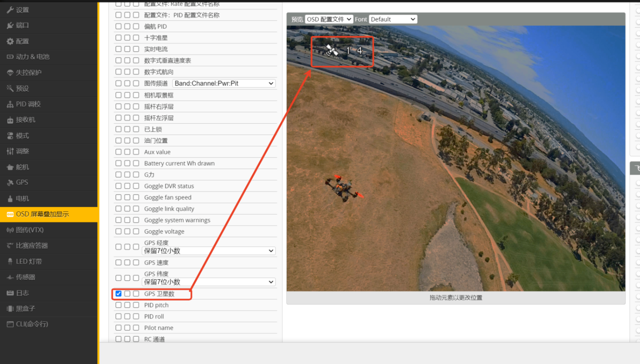Click the antenna icon beside 图传(VTX)
640x364 pixels.
pos(10,230)
